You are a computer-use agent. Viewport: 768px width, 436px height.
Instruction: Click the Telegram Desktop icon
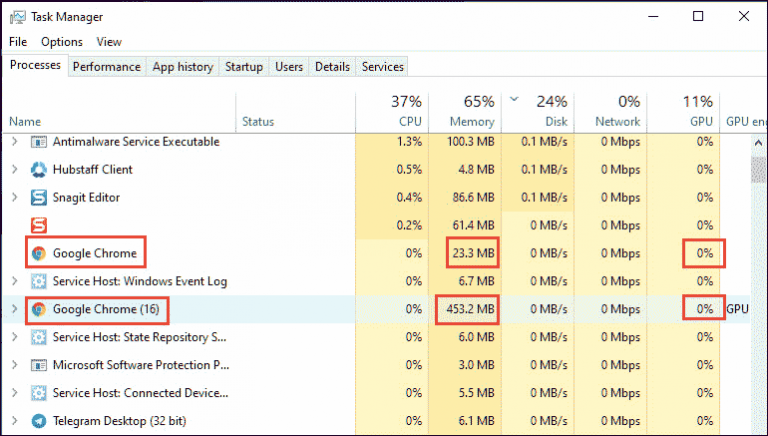39,421
